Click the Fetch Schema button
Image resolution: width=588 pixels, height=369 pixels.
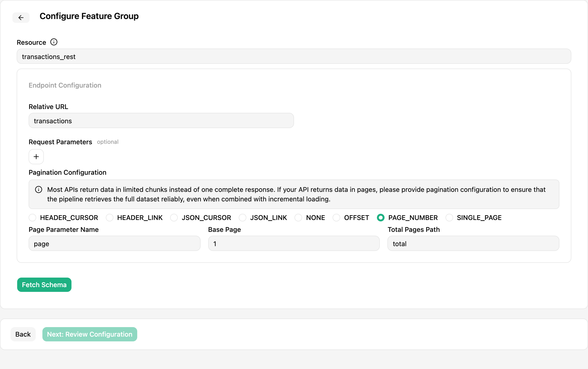click(44, 285)
